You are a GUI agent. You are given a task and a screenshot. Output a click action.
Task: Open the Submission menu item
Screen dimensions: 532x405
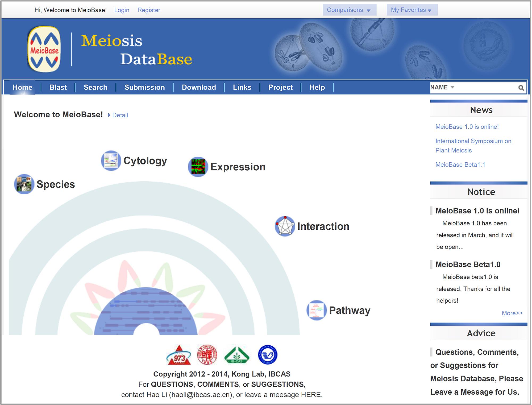pos(144,87)
